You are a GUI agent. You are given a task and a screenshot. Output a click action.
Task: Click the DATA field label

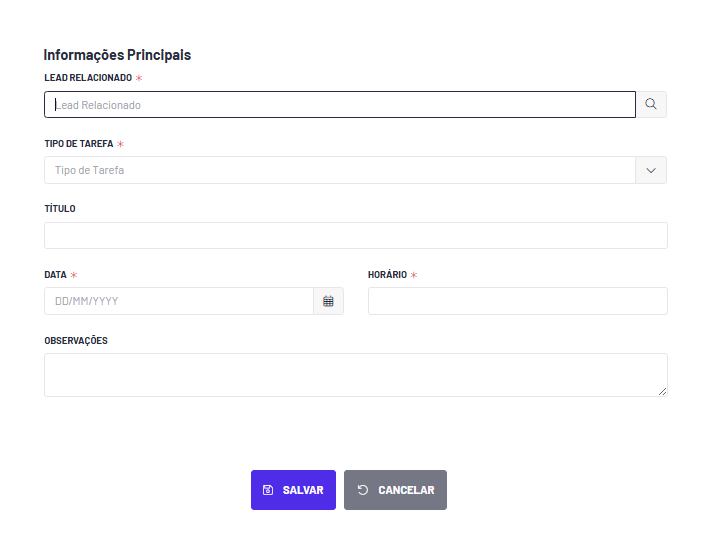(55, 275)
